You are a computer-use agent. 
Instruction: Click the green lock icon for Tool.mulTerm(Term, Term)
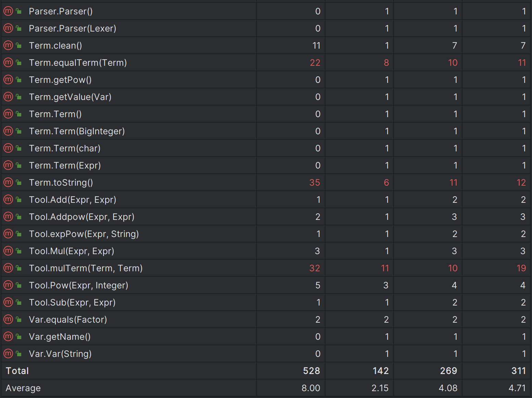pyautogui.click(x=19, y=268)
